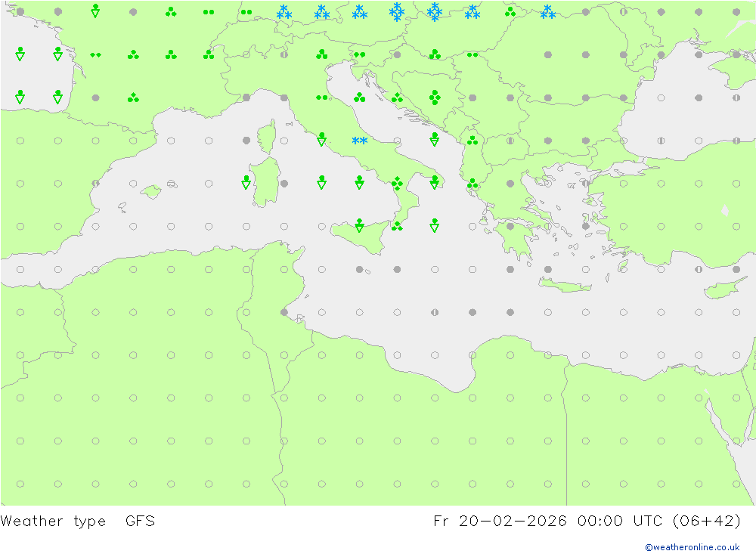Screen dimensions: 756x554
Task: Click the half-filled cloud circle west of Cyprus
Action: pyautogui.click(x=699, y=270)
